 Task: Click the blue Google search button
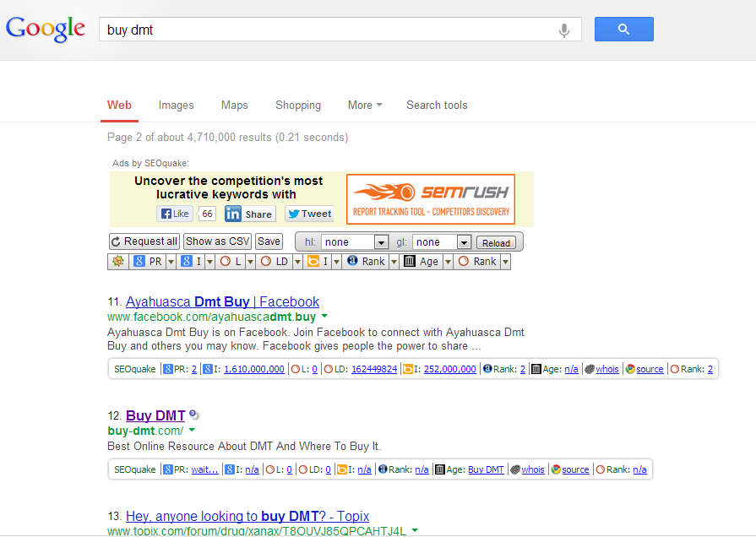(623, 30)
